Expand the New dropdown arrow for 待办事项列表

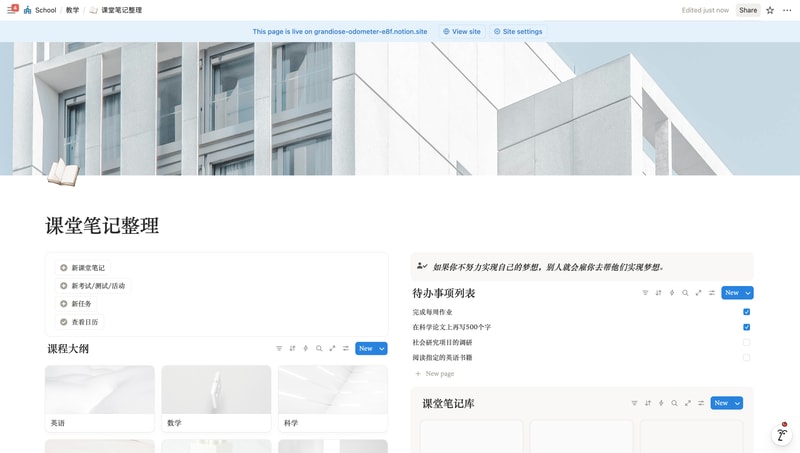pyautogui.click(x=748, y=293)
